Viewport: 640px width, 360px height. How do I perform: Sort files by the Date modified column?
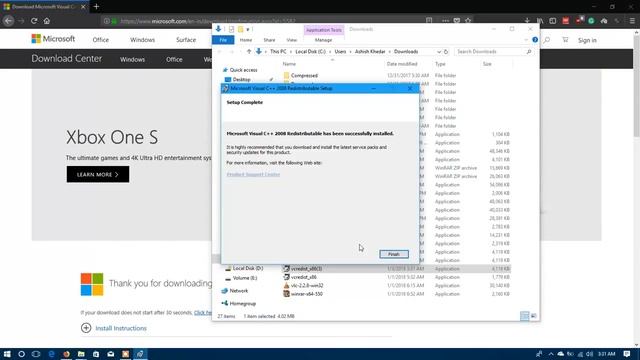[x=402, y=64]
